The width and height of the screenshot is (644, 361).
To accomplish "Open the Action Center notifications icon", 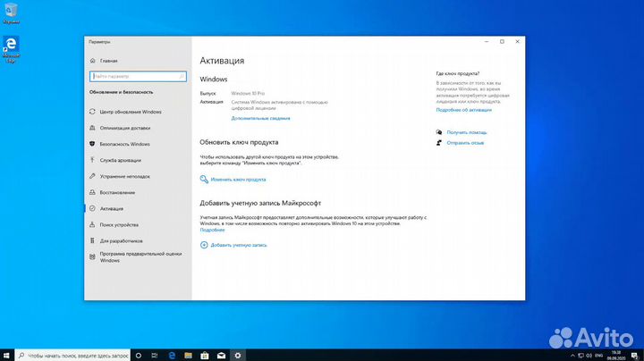I will click(x=634, y=356).
